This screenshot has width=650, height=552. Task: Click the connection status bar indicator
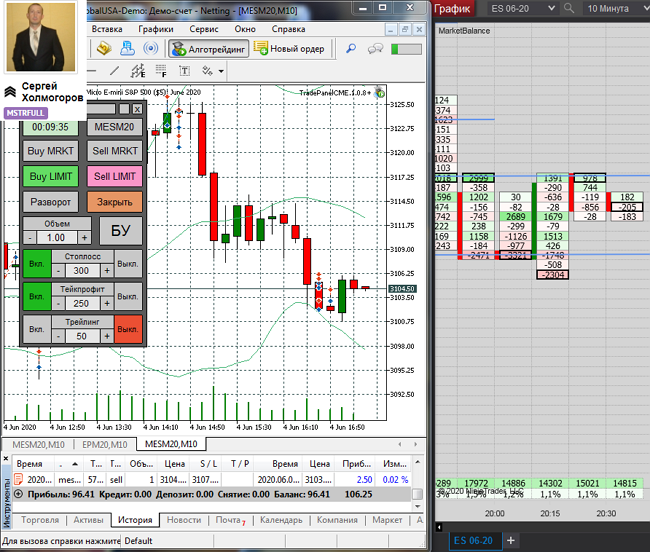point(406,49)
